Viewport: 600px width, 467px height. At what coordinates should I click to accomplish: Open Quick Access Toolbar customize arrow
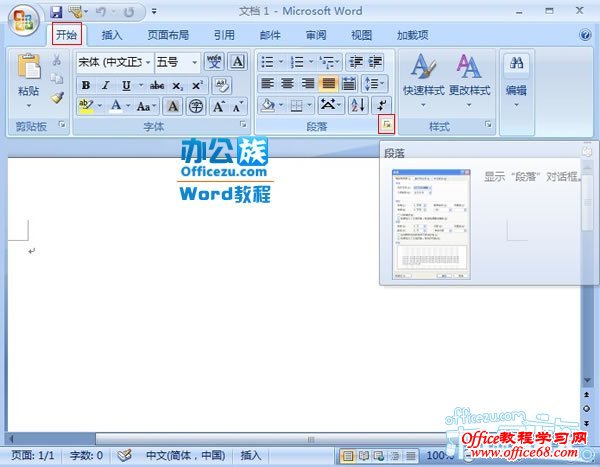coord(154,11)
